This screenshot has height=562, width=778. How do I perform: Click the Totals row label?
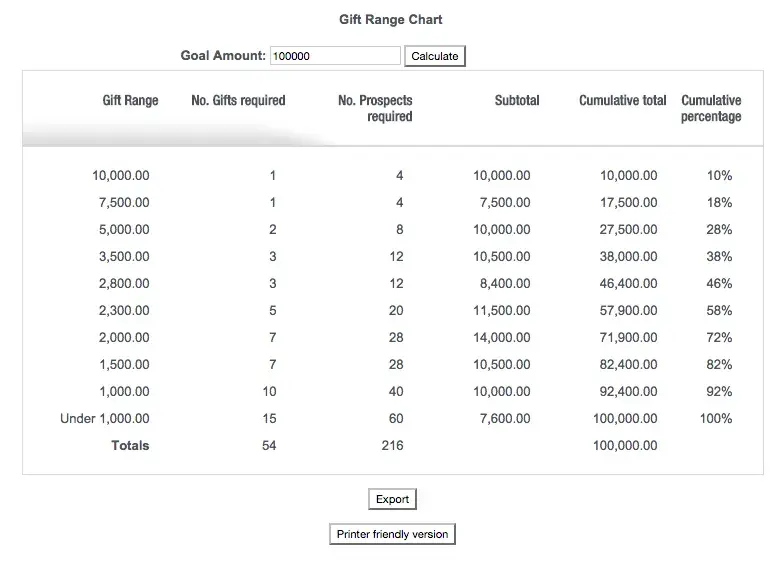tap(130, 445)
